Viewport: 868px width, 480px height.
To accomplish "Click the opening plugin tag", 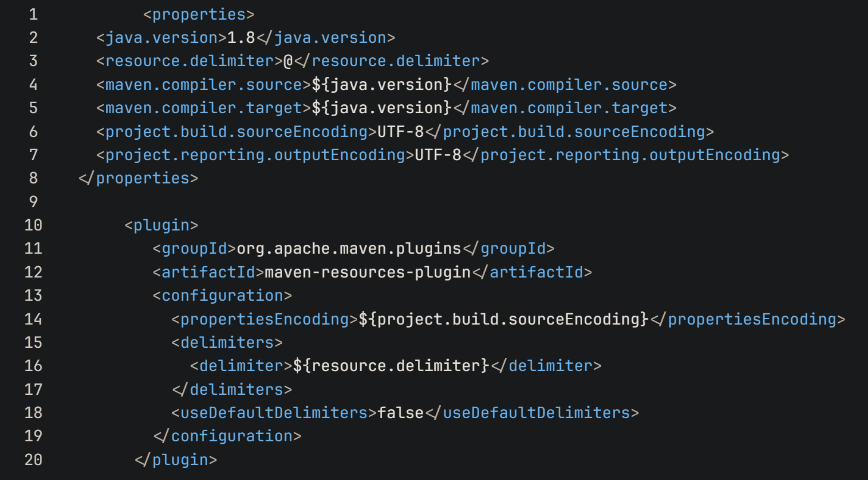I will point(161,225).
